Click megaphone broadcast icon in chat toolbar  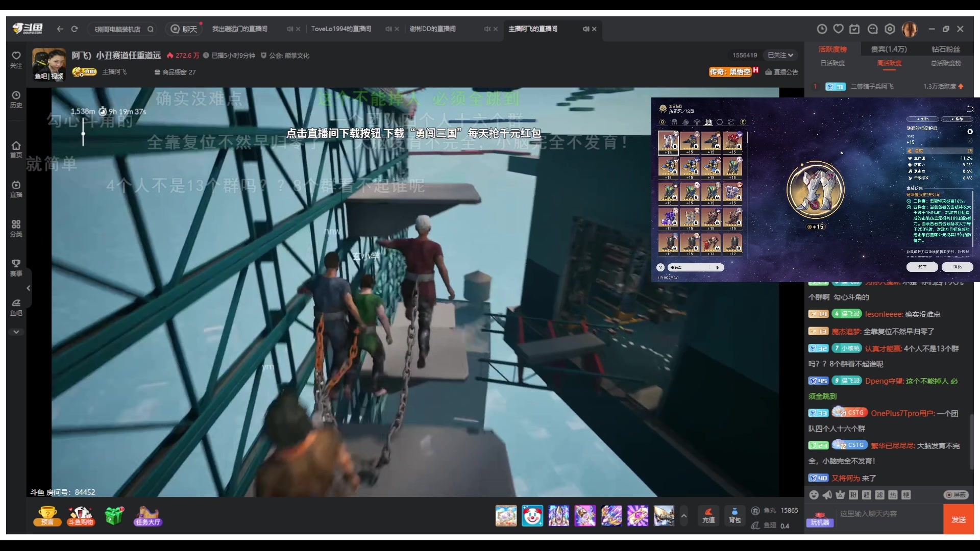tap(827, 495)
